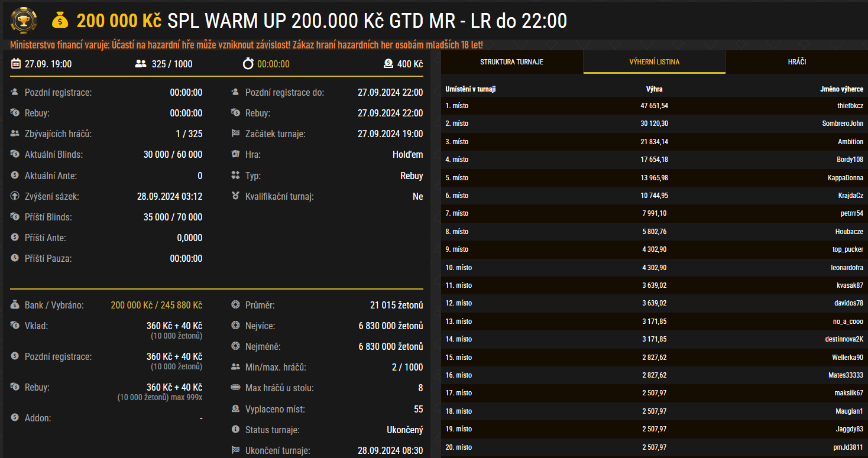Click the medal icon beside 'Kvalifikační turnaj'

235,196
